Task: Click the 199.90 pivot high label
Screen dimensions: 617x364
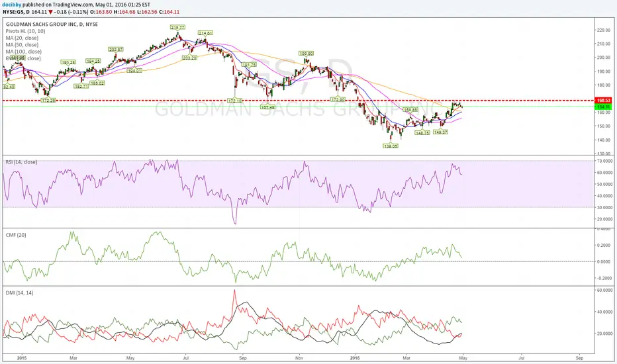Action: 306,53
